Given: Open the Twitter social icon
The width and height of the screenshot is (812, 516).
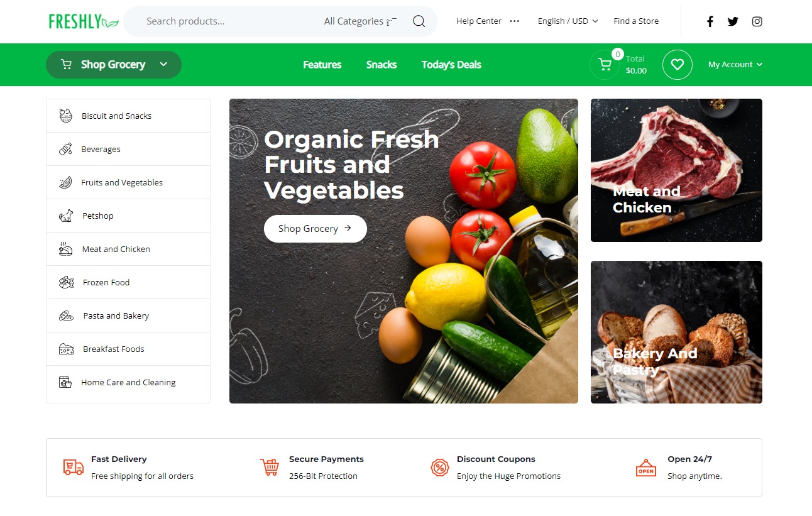Looking at the screenshot, I should point(733,21).
